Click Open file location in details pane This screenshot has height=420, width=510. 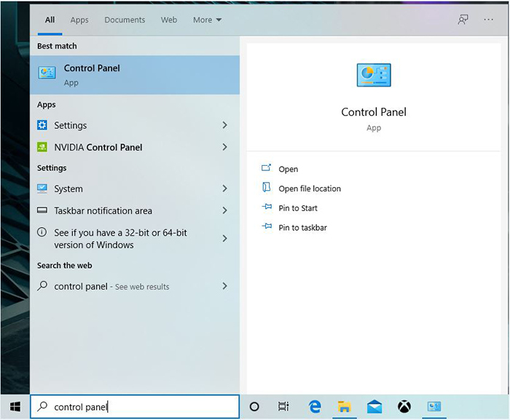click(309, 189)
